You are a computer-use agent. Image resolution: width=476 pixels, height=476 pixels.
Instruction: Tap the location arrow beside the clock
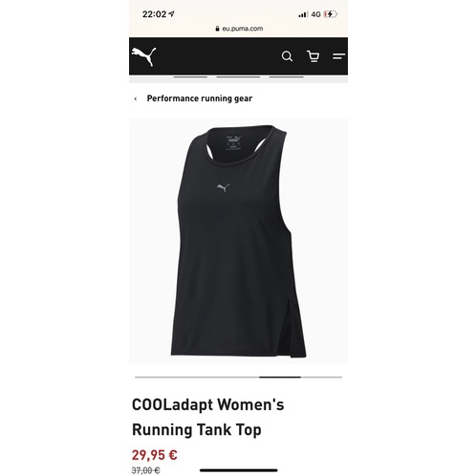tap(171, 14)
